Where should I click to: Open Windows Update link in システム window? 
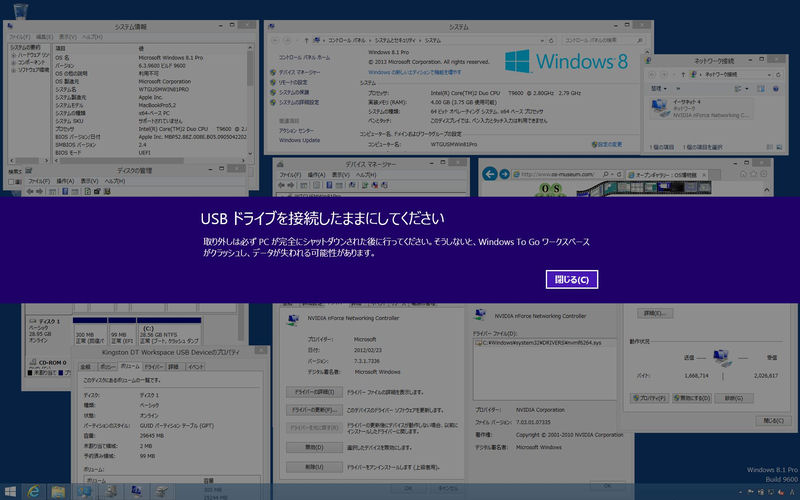299,140
